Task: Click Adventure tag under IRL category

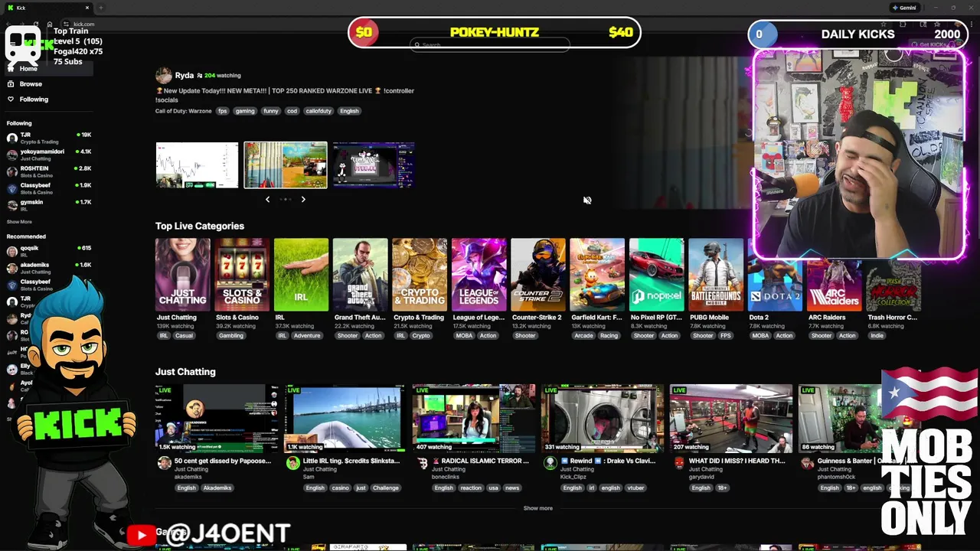Action: 307,336
